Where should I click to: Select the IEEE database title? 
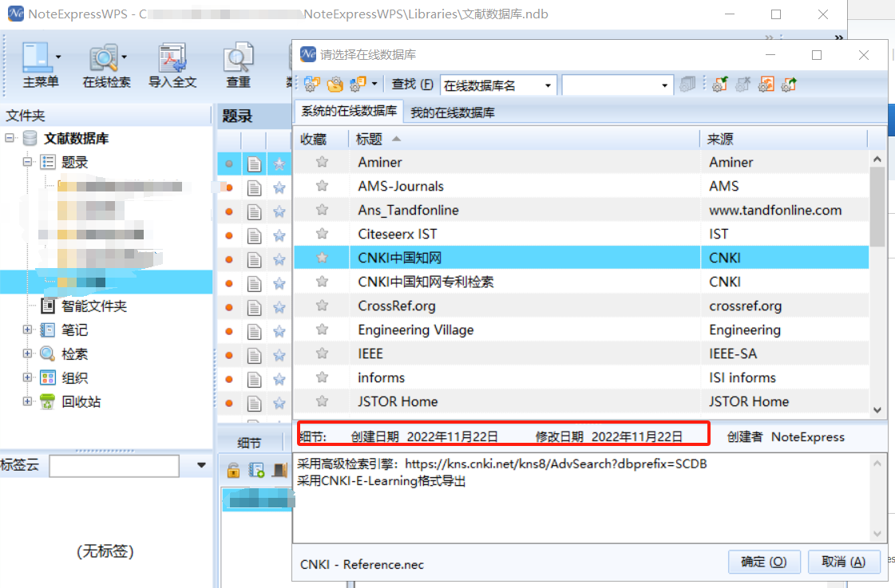tap(370, 353)
